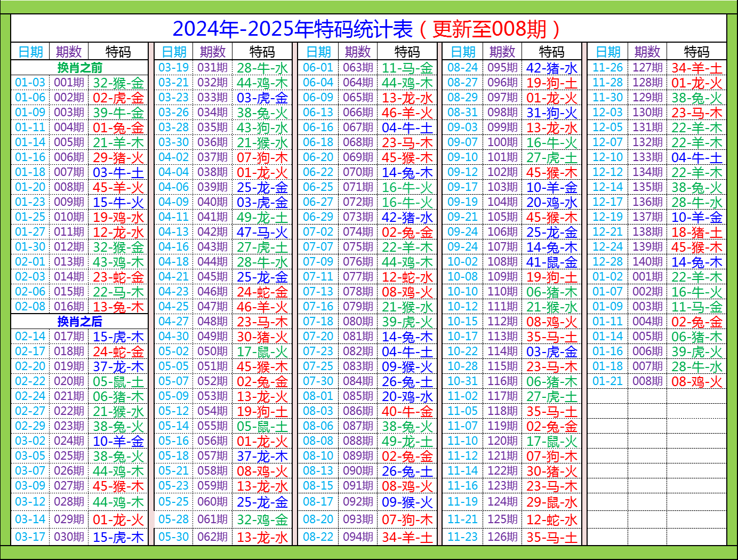Click the first 期数 column header
738x560 pixels.
click(68, 52)
